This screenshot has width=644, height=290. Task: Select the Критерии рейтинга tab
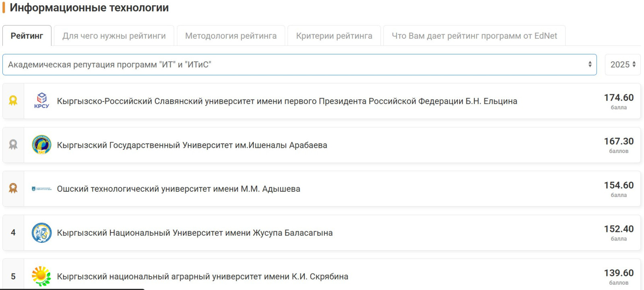(334, 36)
